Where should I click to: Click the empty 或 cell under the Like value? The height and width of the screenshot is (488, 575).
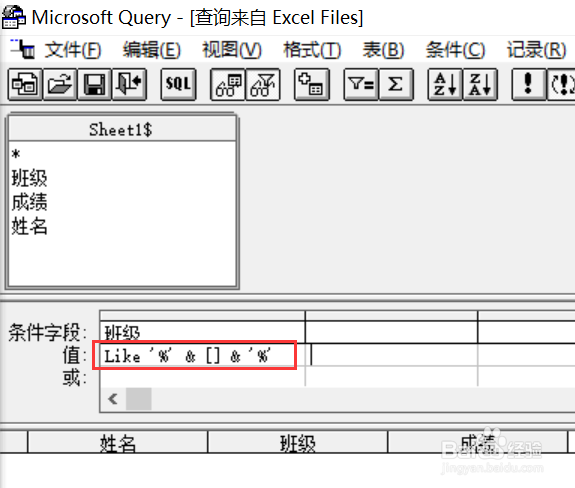[x=202, y=376]
